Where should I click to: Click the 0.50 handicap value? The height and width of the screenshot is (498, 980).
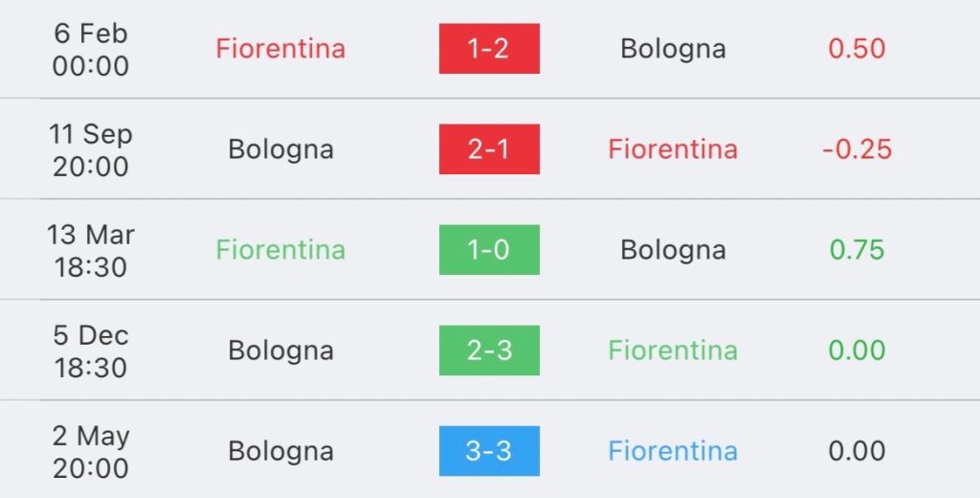pyautogui.click(x=857, y=49)
